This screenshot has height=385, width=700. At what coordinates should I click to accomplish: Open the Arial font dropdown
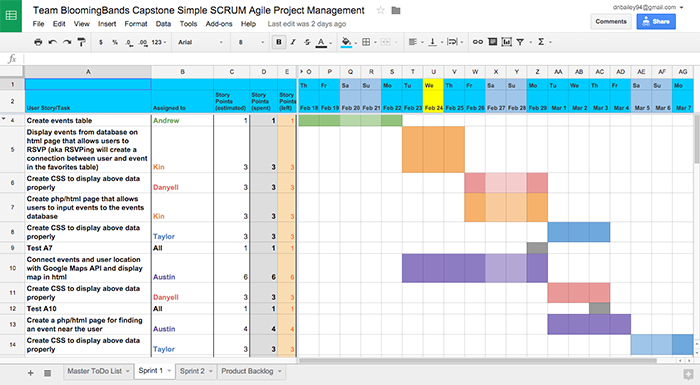(200, 42)
